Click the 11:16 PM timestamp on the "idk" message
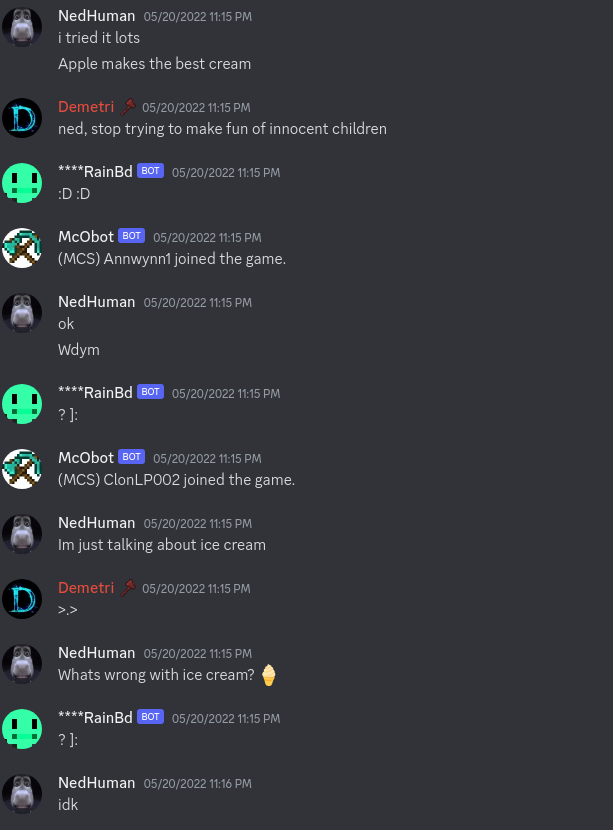This screenshot has height=830, width=613. tap(197, 783)
